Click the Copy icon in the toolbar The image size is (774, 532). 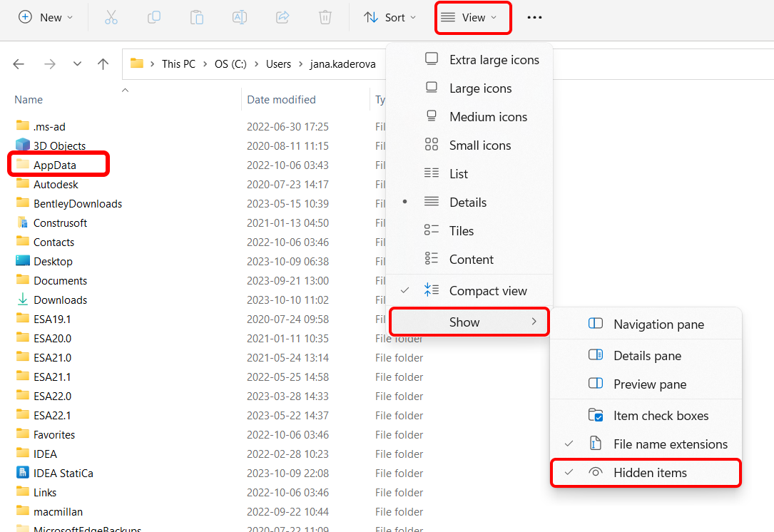154,17
